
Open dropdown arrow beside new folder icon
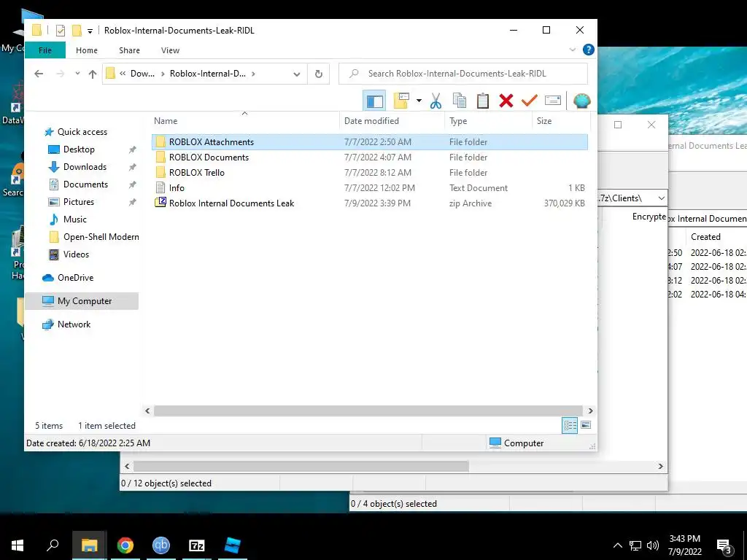(x=419, y=101)
